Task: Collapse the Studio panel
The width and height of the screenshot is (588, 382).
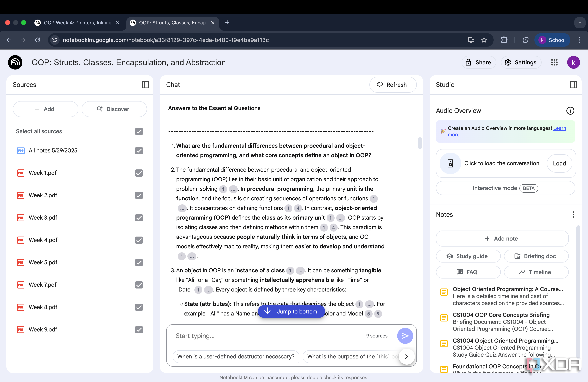Action: (x=573, y=85)
